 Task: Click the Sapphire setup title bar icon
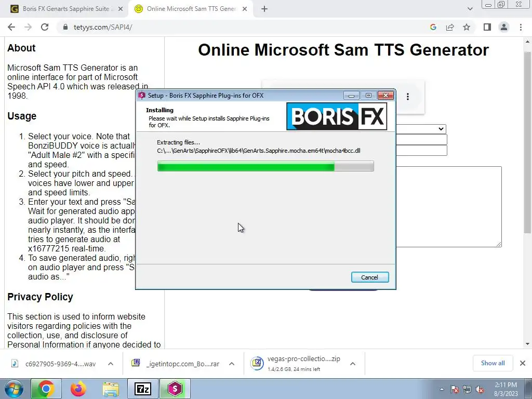pyautogui.click(x=142, y=96)
